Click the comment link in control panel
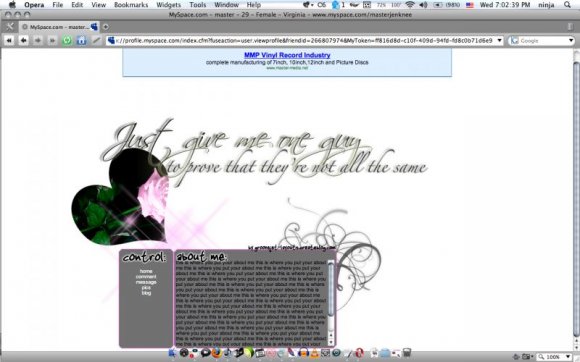The image size is (580, 362). [x=146, y=277]
